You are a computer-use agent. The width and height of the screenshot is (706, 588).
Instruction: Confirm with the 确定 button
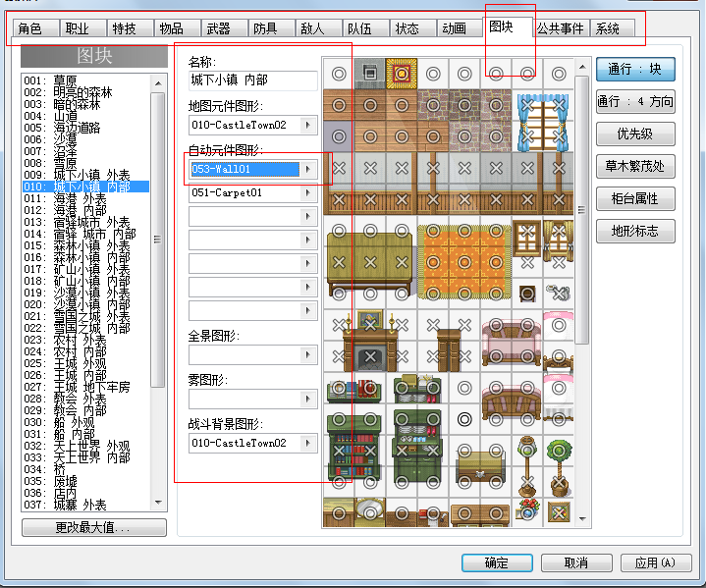(497, 562)
